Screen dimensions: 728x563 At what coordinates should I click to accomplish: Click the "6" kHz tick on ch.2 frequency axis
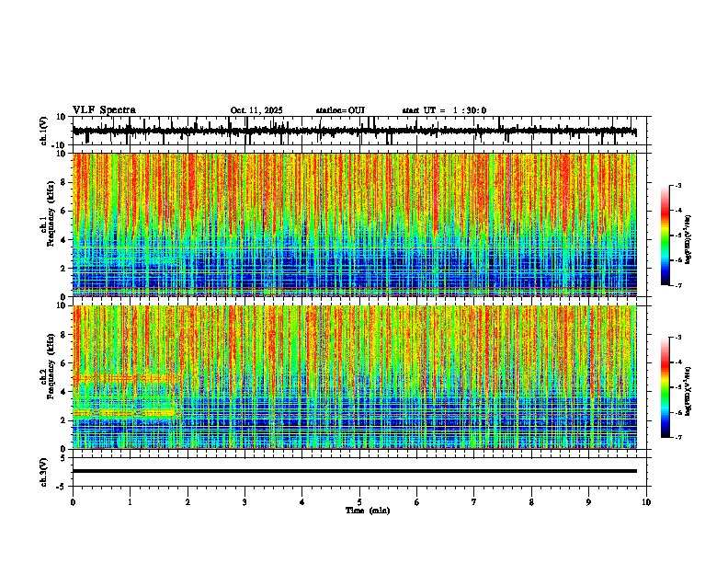[64, 362]
